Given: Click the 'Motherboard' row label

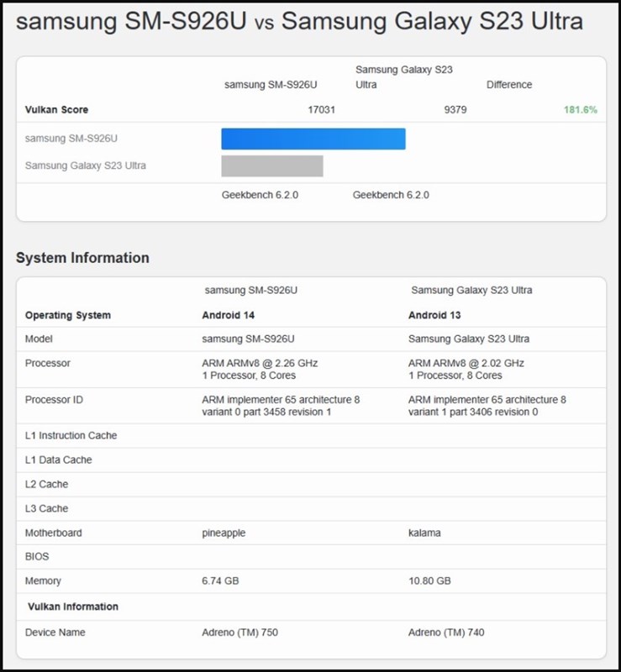Looking at the screenshot, I should click(x=53, y=533).
